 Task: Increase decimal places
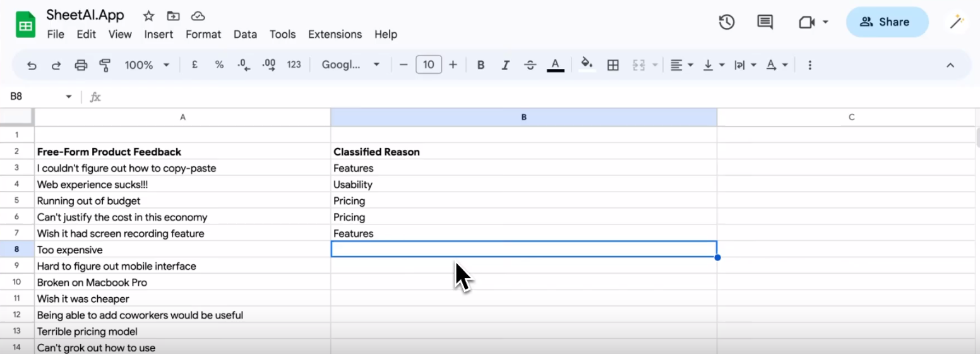tap(268, 64)
